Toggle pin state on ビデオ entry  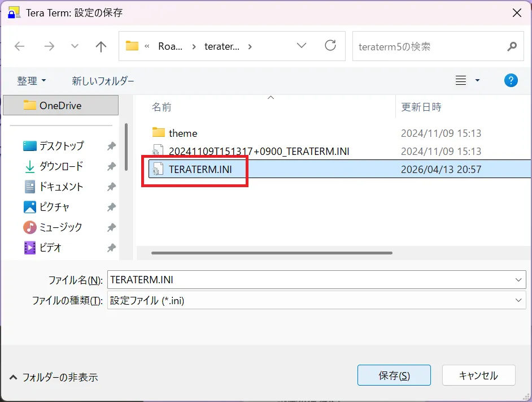[x=111, y=247]
